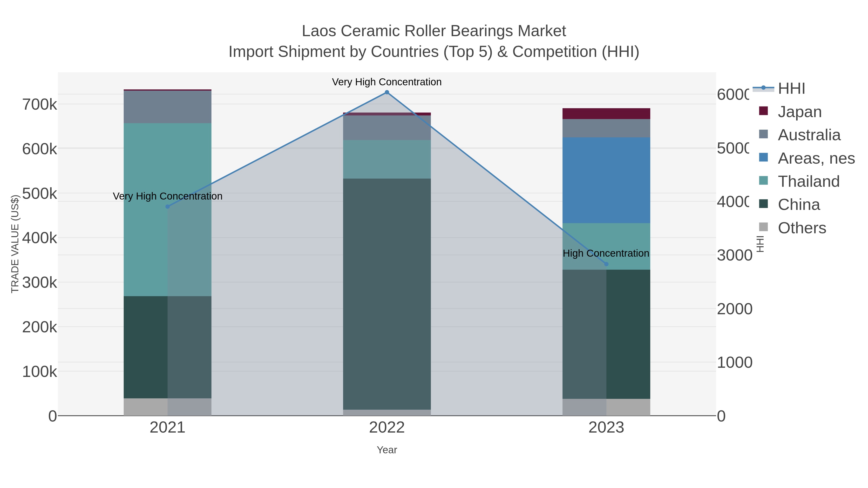Image resolution: width=868 pixels, height=488 pixels.
Task: Toggle the Others legend entry
Action: tap(792, 228)
